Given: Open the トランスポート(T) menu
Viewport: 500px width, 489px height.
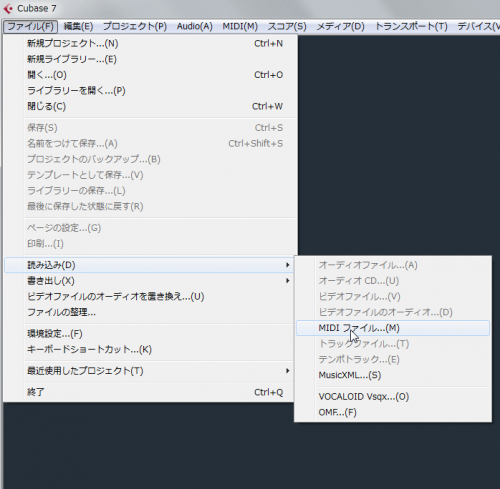Looking at the screenshot, I should pos(411,26).
